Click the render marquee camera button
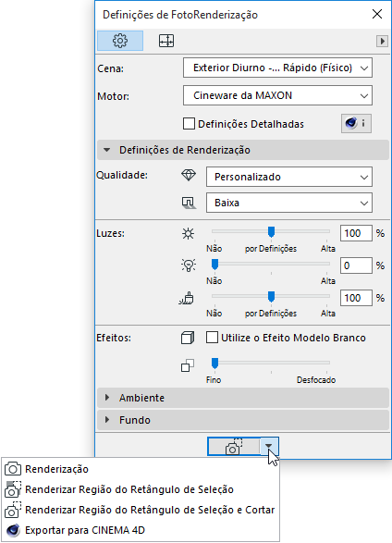Image resolution: width=392 pixels, height=543 pixels. point(234,447)
